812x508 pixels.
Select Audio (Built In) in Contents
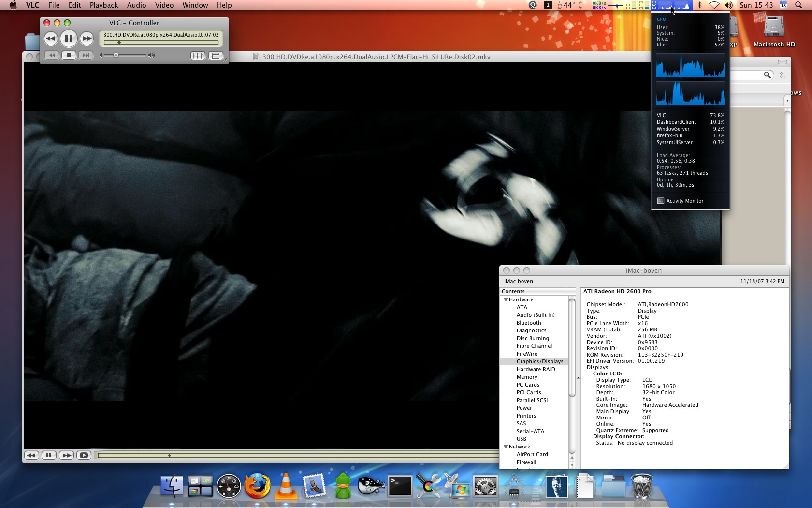(536, 315)
